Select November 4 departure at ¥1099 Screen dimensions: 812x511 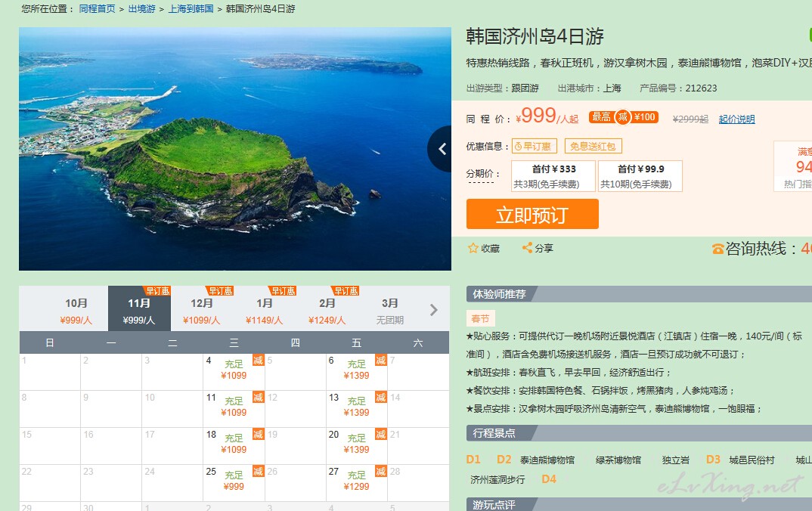pos(234,372)
